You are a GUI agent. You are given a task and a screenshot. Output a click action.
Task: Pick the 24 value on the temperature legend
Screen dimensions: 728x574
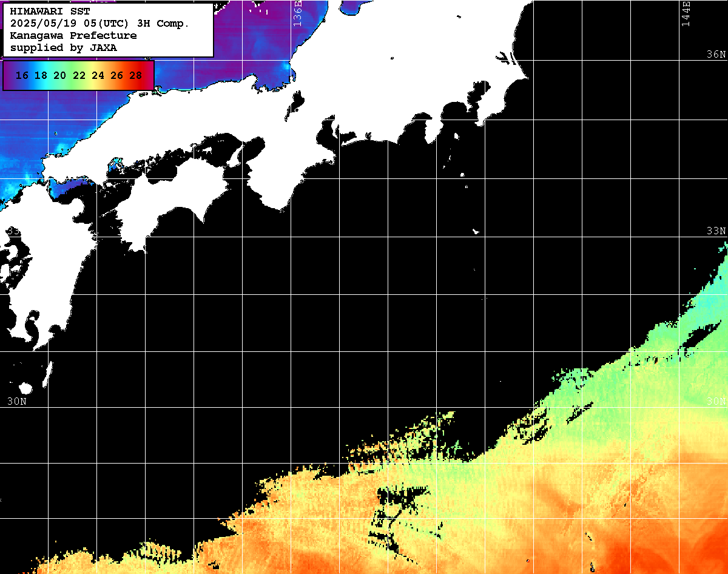coord(98,76)
